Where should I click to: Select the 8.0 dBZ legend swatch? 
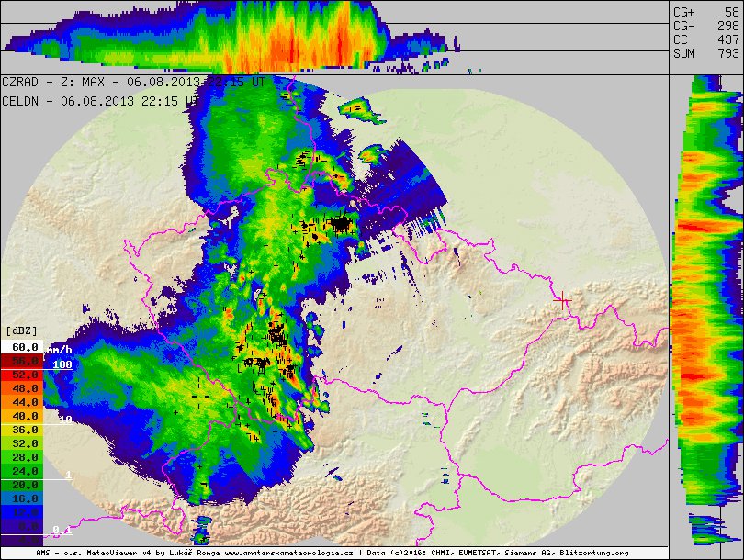click(x=22, y=526)
